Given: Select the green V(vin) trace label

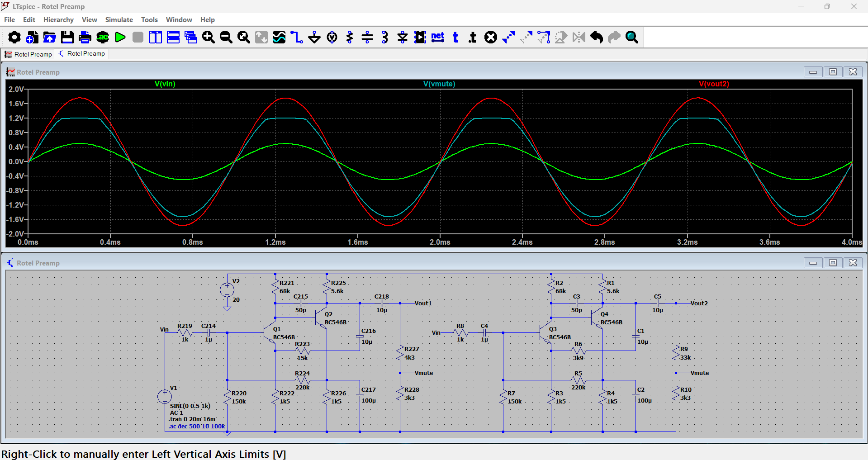Looking at the screenshot, I should point(165,84).
